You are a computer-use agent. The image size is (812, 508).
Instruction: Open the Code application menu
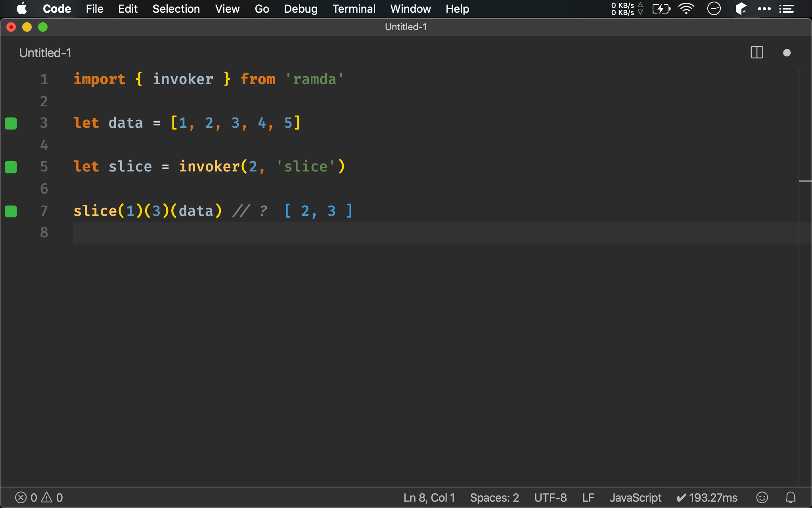coord(57,9)
